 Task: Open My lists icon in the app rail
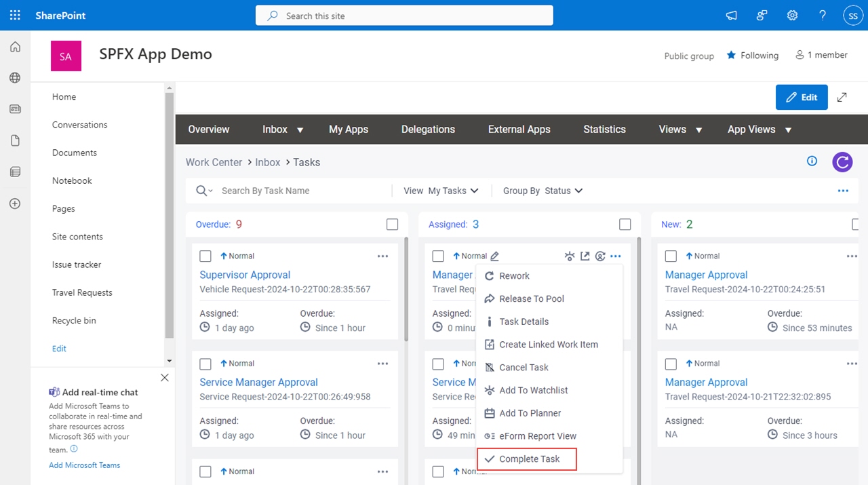pos(15,172)
